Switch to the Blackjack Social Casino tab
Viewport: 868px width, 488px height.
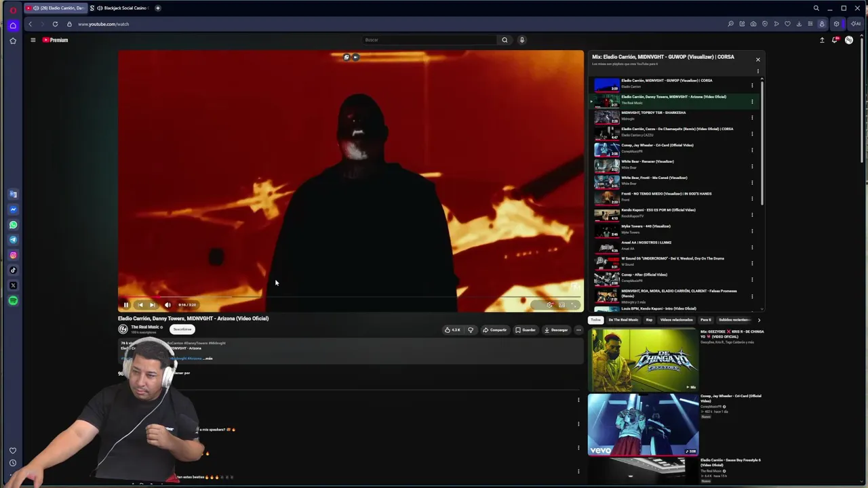(x=119, y=8)
